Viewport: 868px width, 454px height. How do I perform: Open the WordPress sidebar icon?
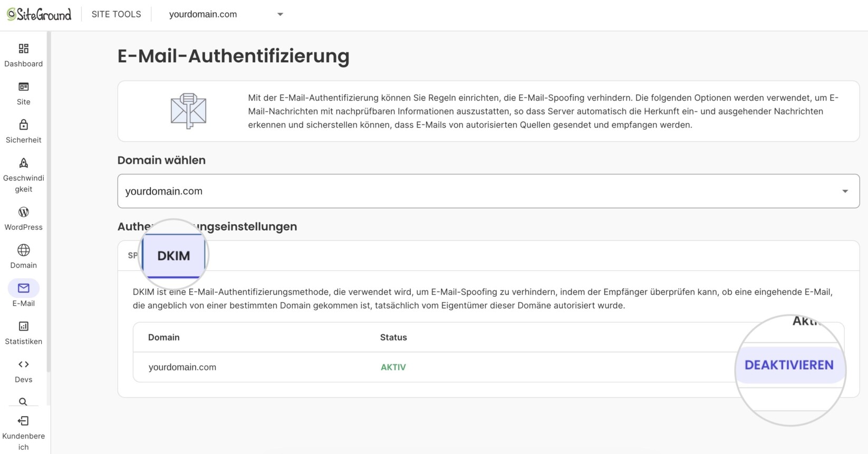tap(23, 212)
